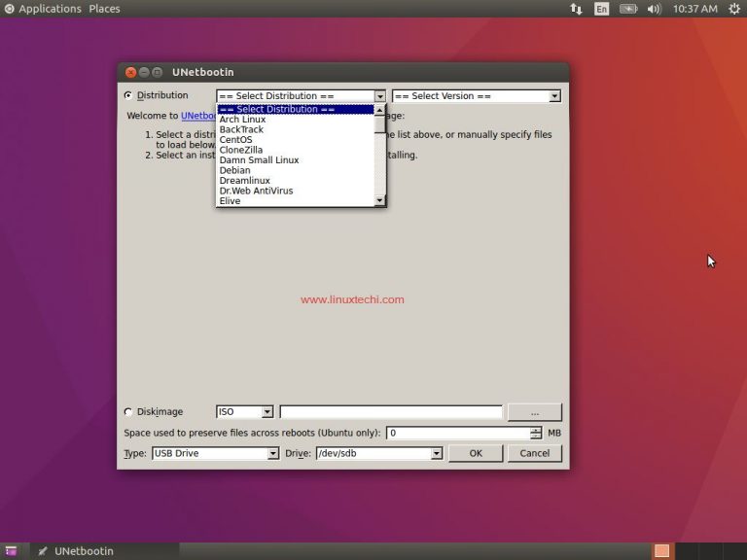Screen dimensions: 747x560
Task: Pick CentOS in the dropdown list
Action: click(x=296, y=140)
